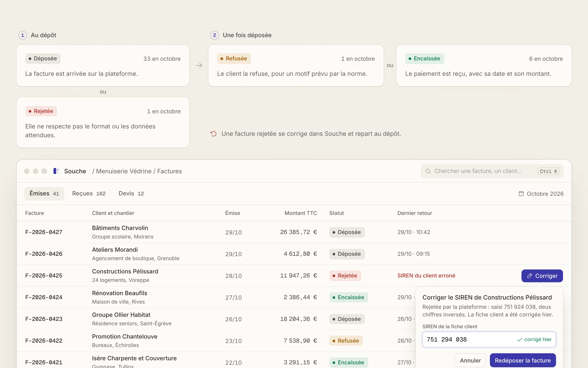
Task: Open the Émises tab
Action: (x=44, y=194)
